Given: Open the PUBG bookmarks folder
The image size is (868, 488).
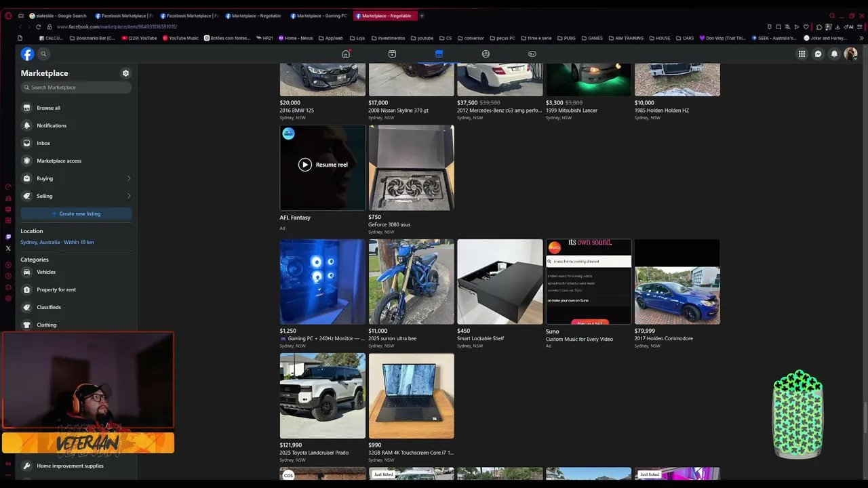Looking at the screenshot, I should pyautogui.click(x=566, y=38).
